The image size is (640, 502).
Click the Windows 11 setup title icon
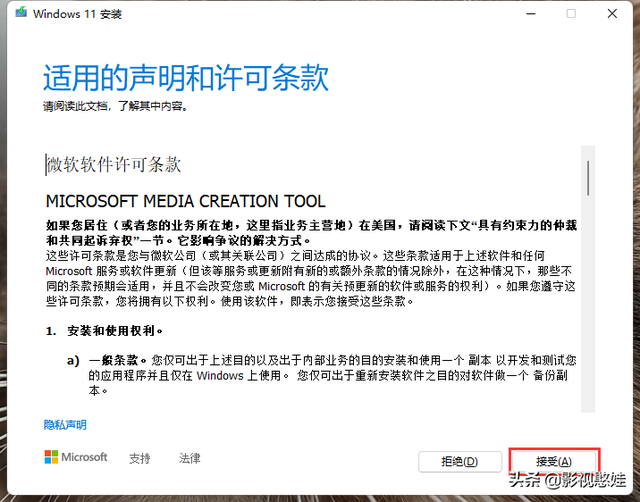coord(21,13)
